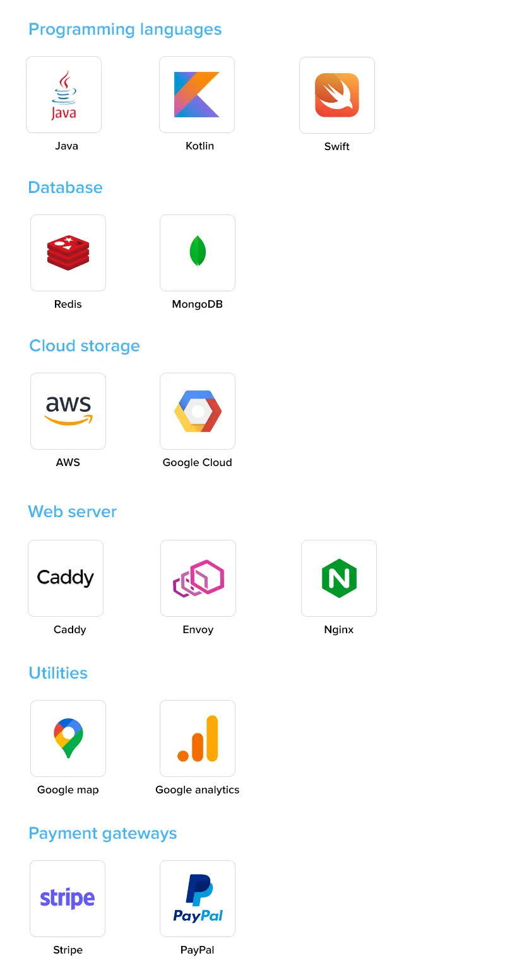Click the Java logo icon
The width and height of the screenshot is (505, 980).
[64, 95]
